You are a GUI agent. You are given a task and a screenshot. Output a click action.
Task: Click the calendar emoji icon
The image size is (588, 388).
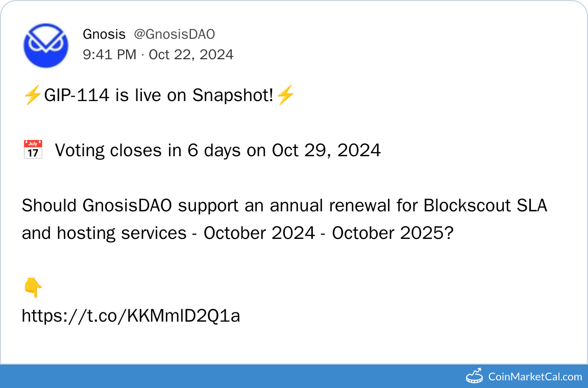33,150
